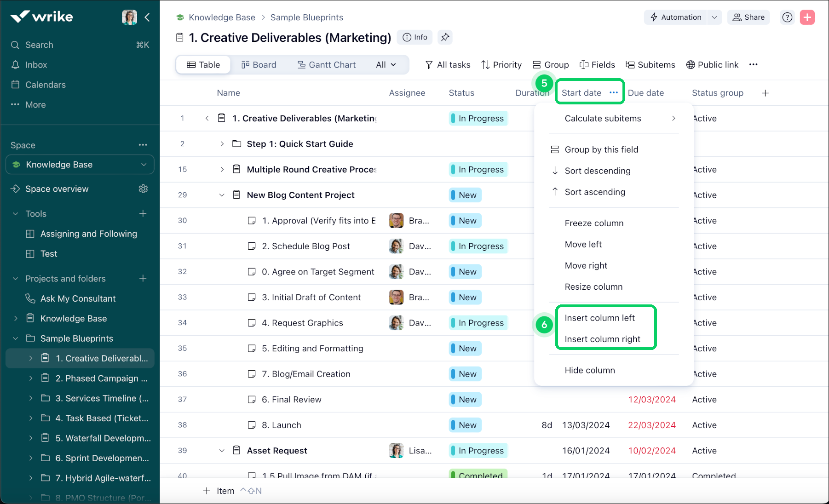The height and width of the screenshot is (504, 829).
Task: Expand the Step 1: Quick Start Guide row
Action: point(222,144)
